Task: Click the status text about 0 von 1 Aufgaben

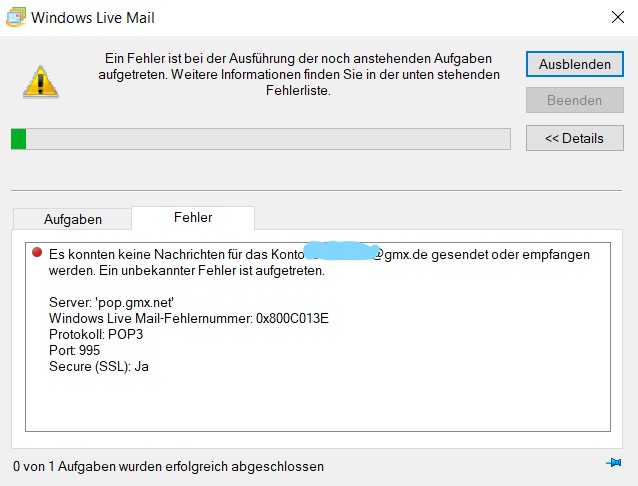Action: (x=168, y=466)
